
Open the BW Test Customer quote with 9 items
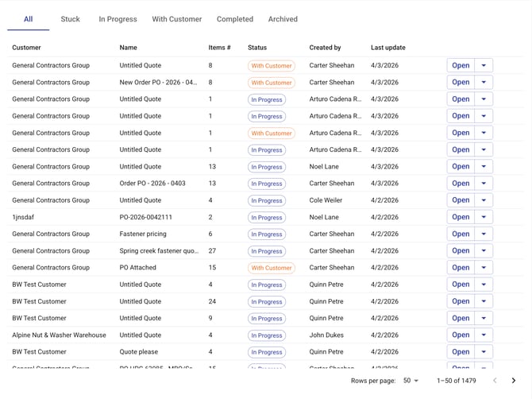[461, 318]
